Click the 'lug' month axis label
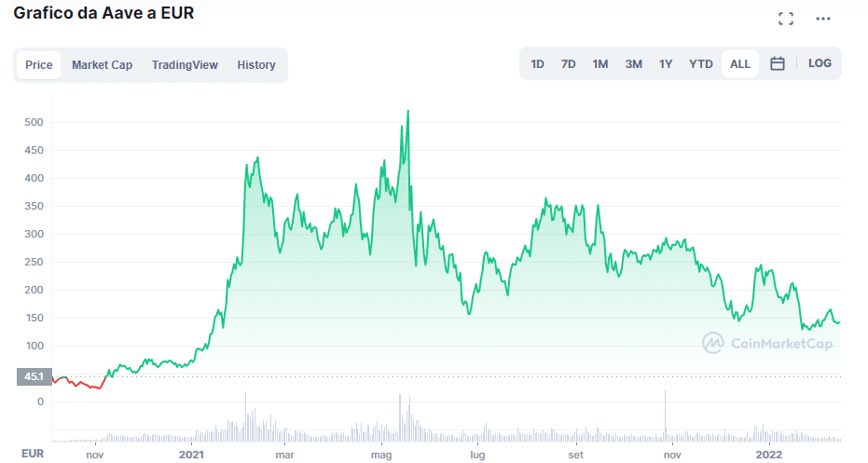868x463 pixels. (x=477, y=456)
